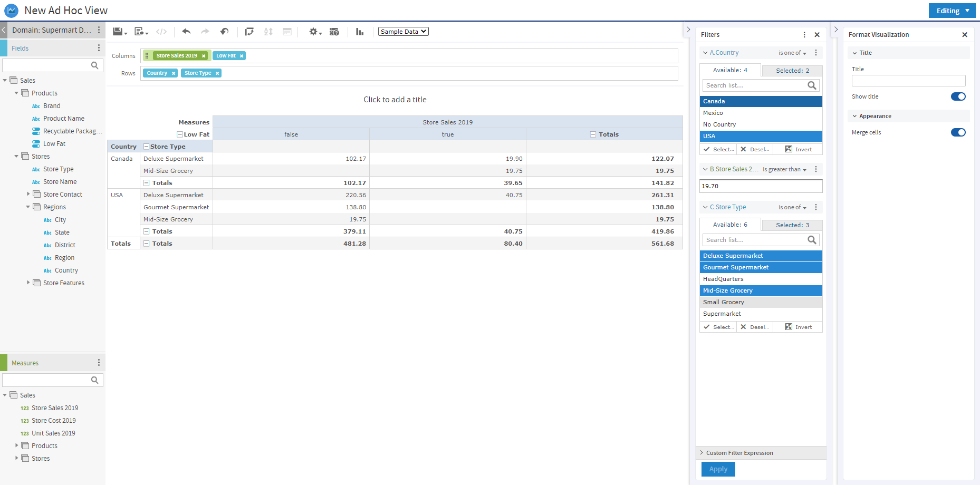Open the input controls query icon

pos(334,32)
